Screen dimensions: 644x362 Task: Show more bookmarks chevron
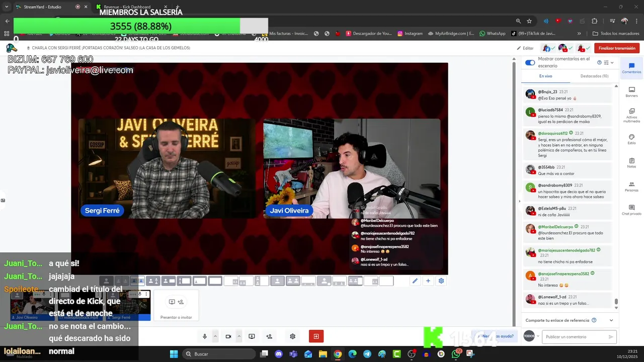click(x=579, y=34)
